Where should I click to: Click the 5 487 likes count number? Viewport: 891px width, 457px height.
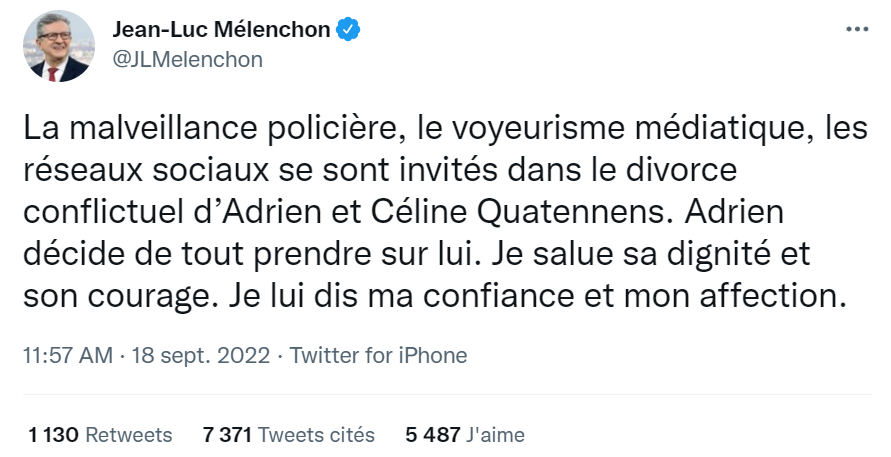point(432,435)
